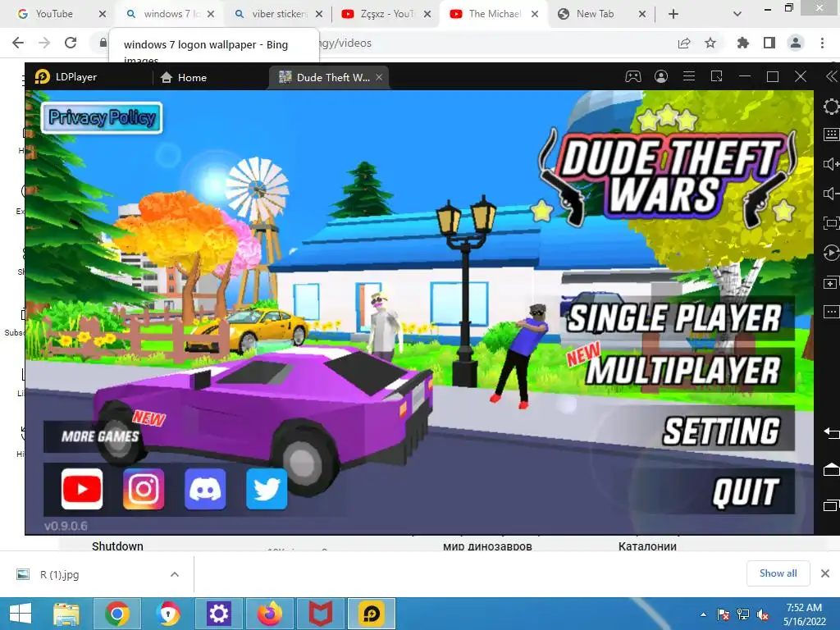Viewport: 840px width, 630px height.
Task: Start Single Player mode
Action: [675, 317]
